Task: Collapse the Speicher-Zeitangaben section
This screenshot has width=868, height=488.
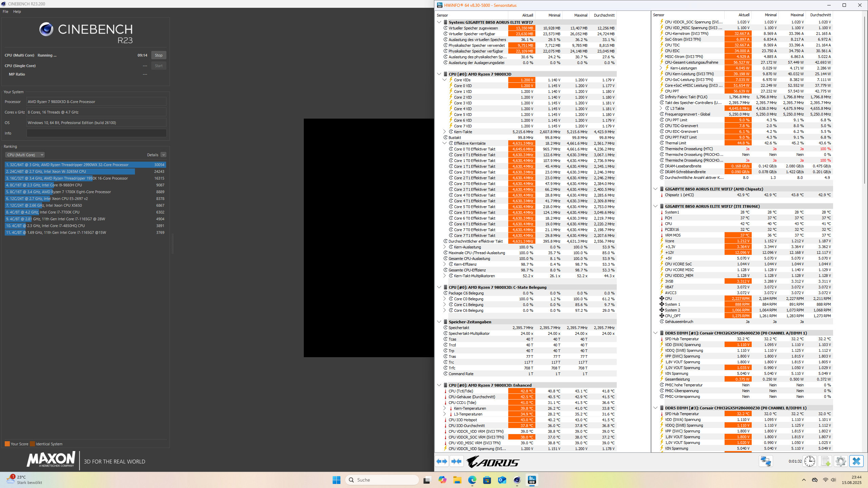Action: [x=439, y=322]
